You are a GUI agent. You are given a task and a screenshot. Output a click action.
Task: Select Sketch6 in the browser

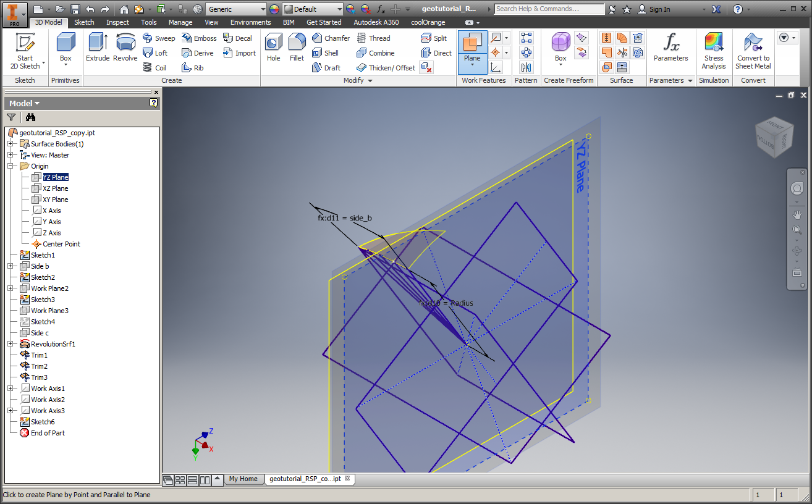43,422
